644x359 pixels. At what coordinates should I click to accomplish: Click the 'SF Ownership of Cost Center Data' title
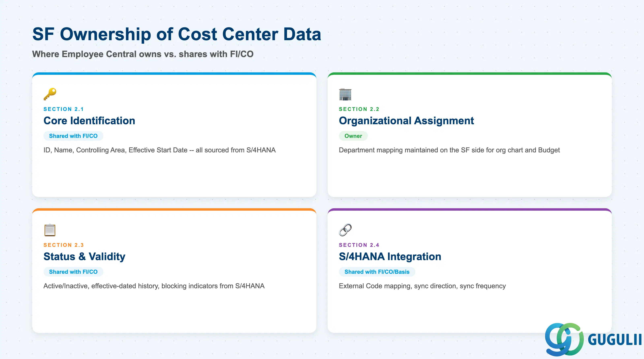[177, 34]
